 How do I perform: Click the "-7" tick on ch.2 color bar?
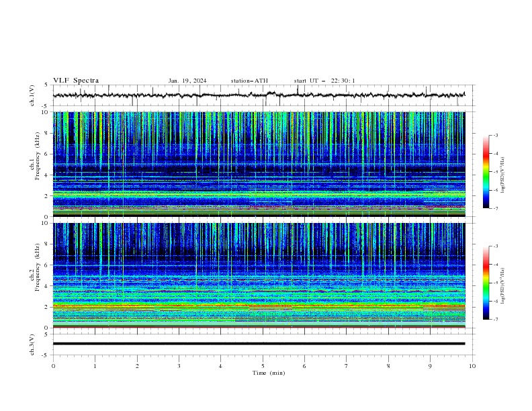(x=495, y=319)
